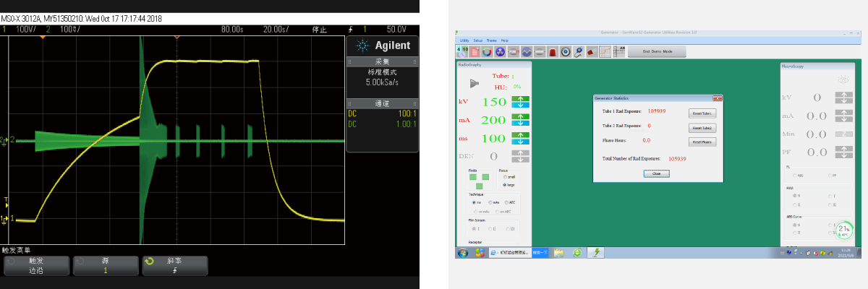868x289 pixels.
Task: Open the Setup menu
Action: coord(477,40)
